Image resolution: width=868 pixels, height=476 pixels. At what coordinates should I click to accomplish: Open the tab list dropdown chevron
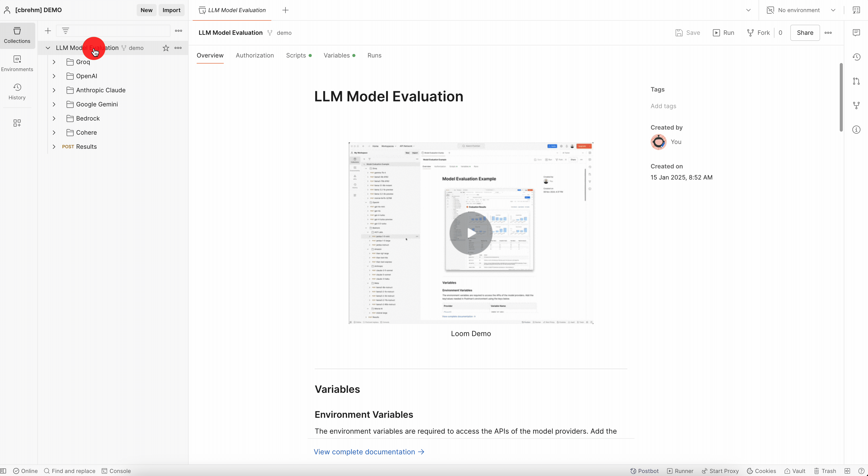click(x=748, y=10)
